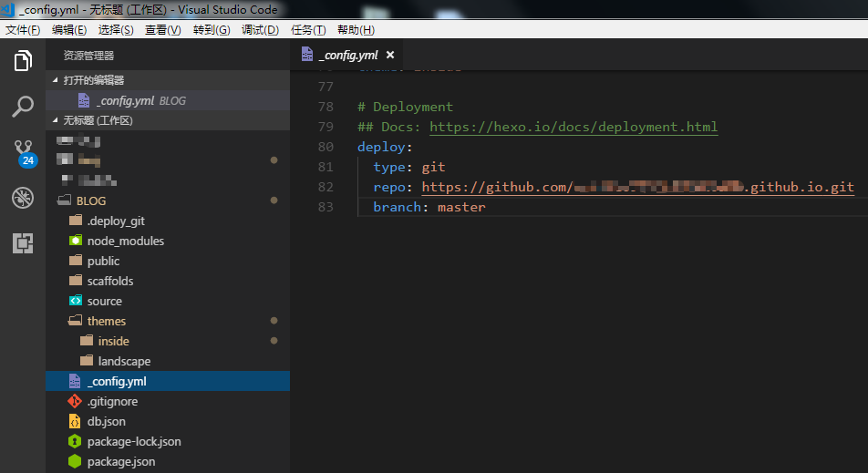Click the 资源管理器 panel title
This screenshot has height=473, width=868.
88,56
